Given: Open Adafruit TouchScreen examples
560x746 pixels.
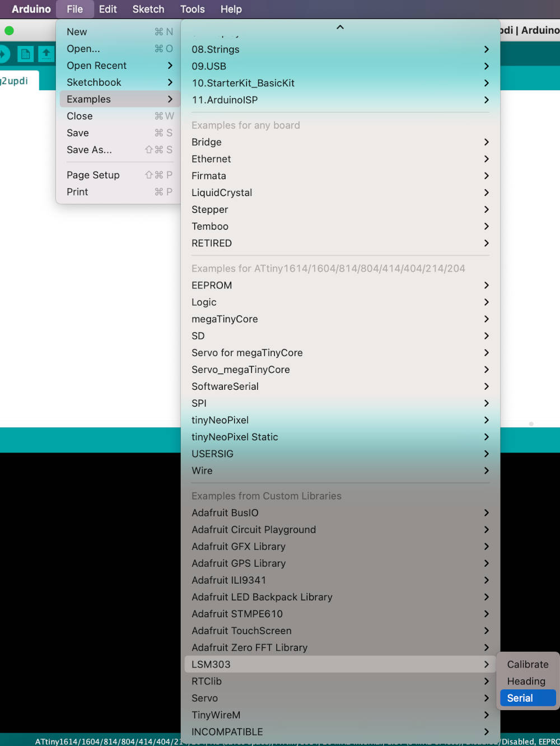Looking at the screenshot, I should coord(340,630).
